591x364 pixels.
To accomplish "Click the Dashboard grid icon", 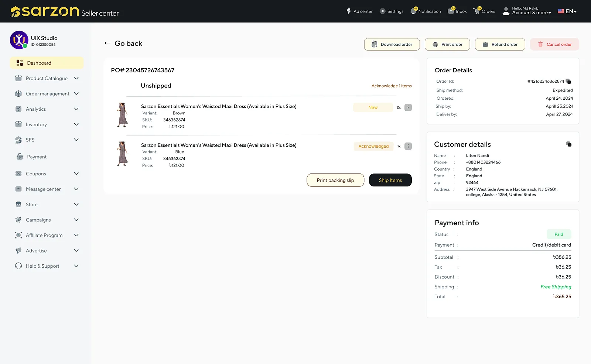I will click(x=20, y=63).
